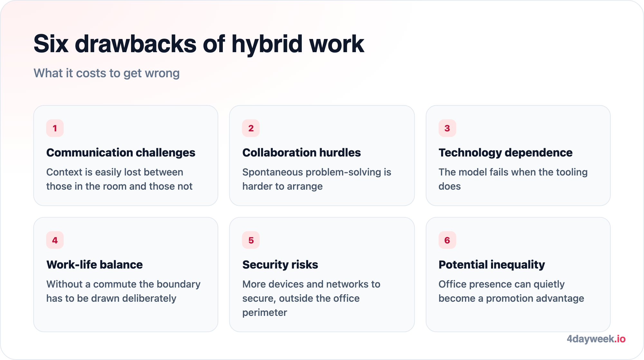Click 'Office presence can quietly' description
This screenshot has width=644, height=360.
click(x=511, y=291)
